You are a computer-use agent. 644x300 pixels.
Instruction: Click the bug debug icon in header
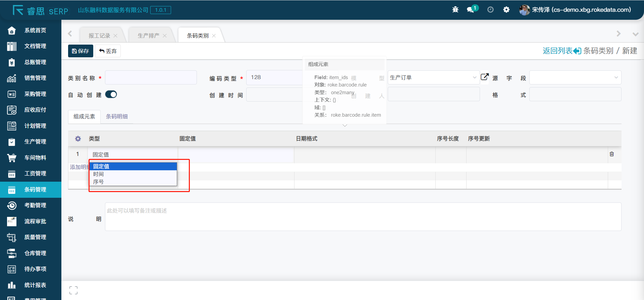pos(455,10)
